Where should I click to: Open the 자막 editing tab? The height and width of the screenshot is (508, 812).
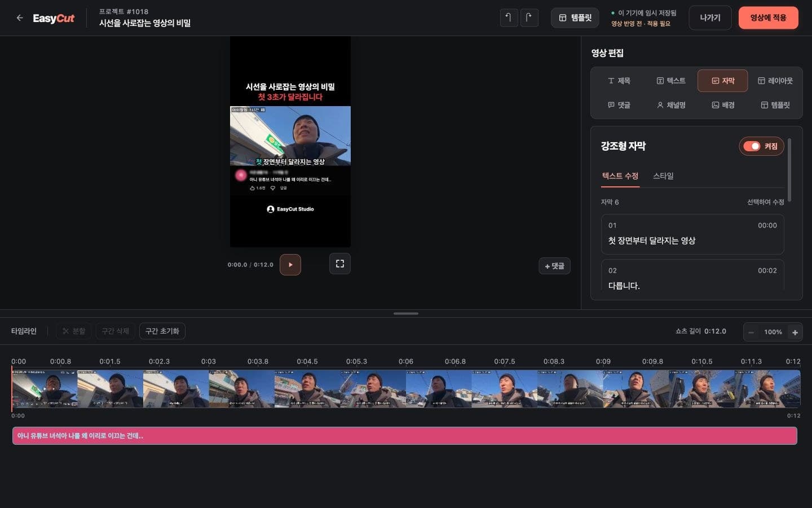[x=723, y=81]
